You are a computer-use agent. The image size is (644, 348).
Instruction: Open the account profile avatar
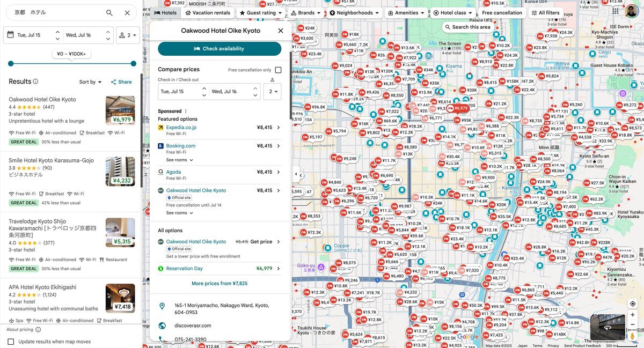632,11
